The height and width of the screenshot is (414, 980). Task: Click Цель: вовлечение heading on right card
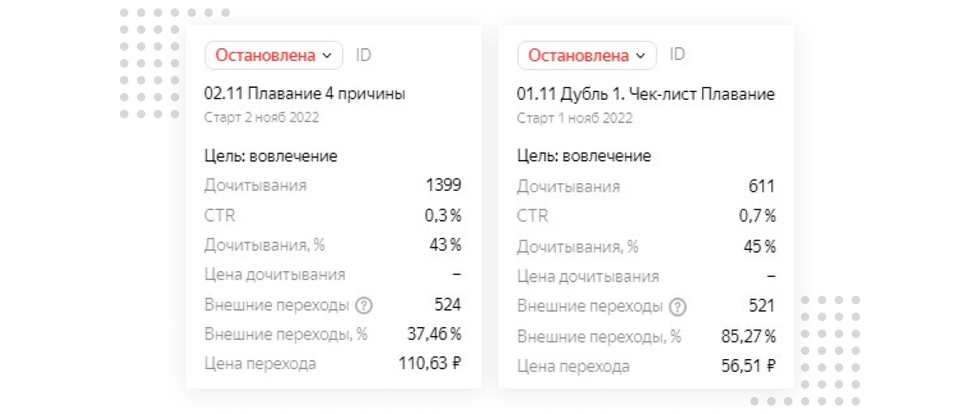584,156
